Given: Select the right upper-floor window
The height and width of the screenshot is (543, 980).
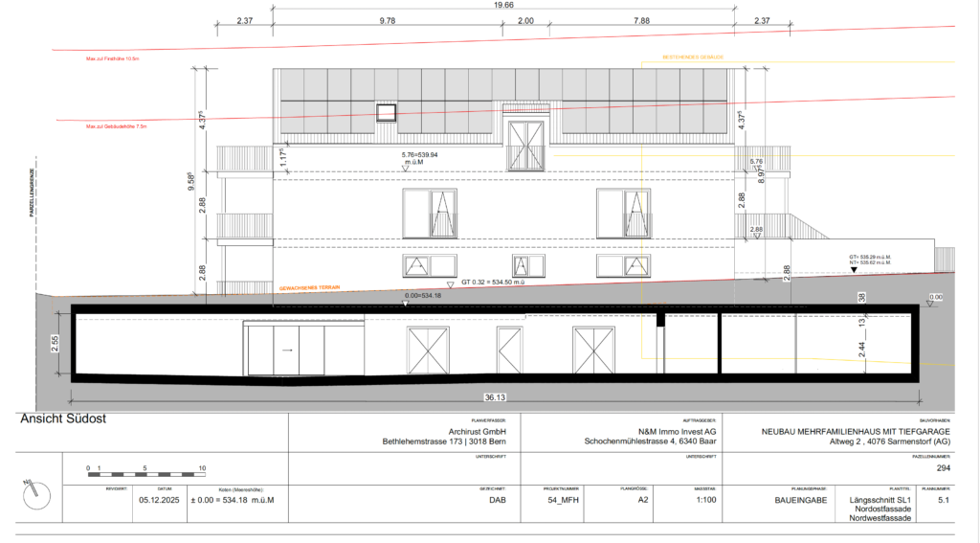Looking at the screenshot, I should 624,213.
